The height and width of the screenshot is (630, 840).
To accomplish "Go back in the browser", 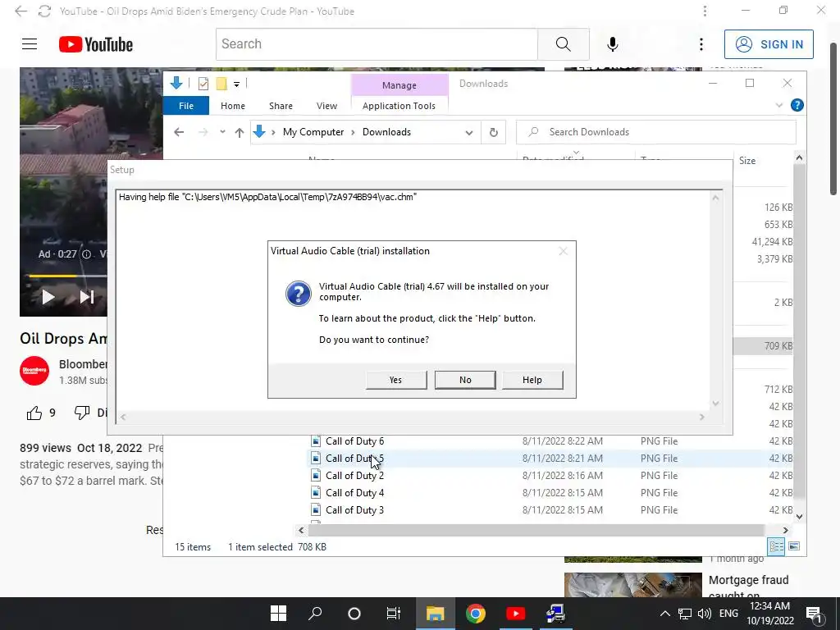I will (21, 11).
